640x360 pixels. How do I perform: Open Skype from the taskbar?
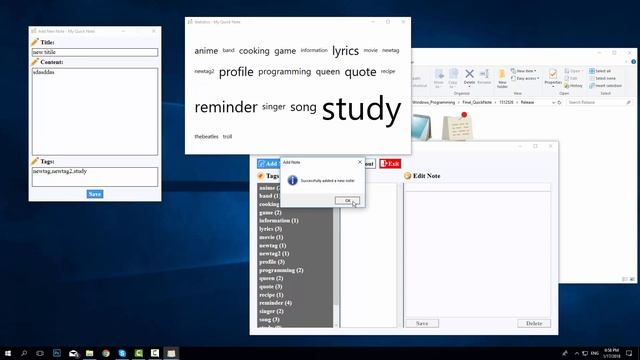coord(122,353)
